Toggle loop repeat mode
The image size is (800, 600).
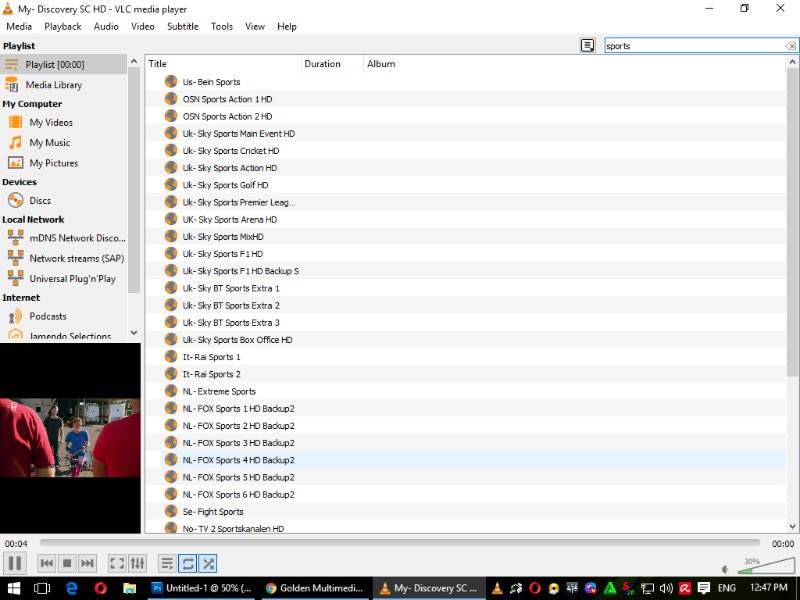coord(187,563)
